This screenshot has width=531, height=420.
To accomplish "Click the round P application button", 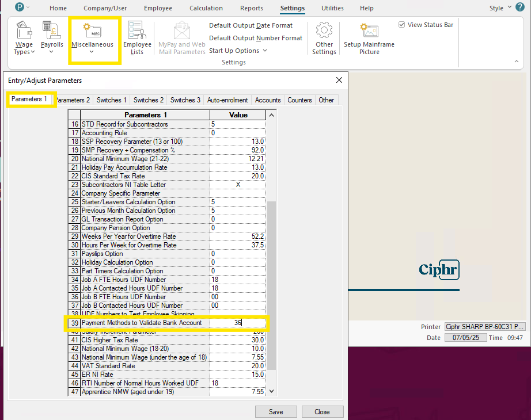I will [x=20, y=7].
